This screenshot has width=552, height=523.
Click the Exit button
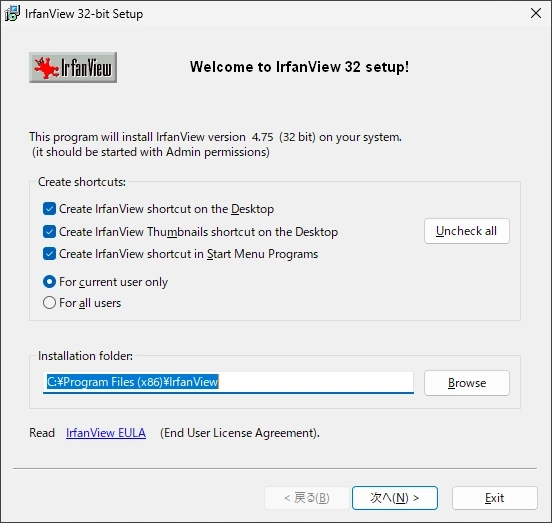coord(495,498)
